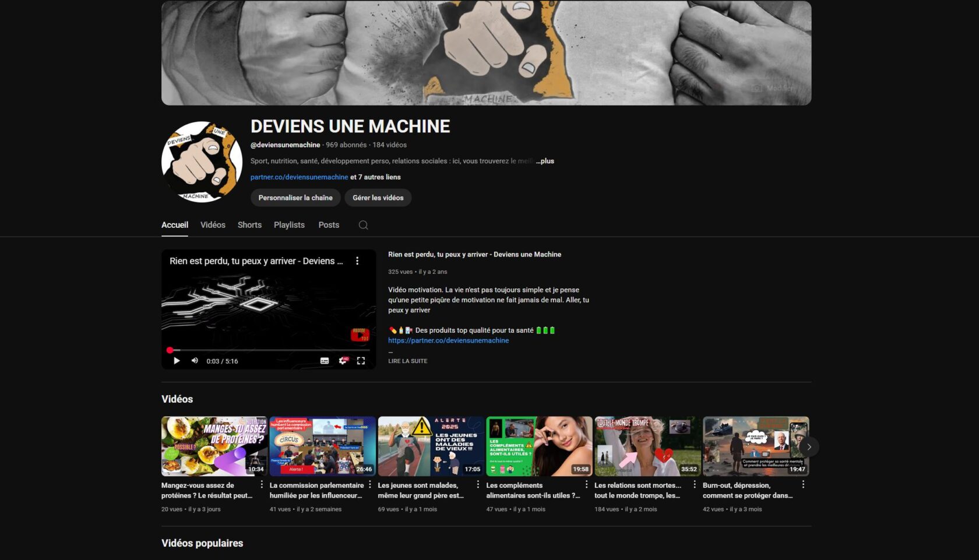Open the Posts tab
979x560 pixels.
coord(329,225)
